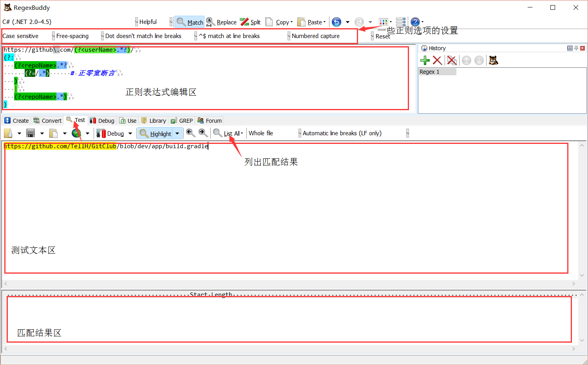The image size is (588, 365).
Task: Jump to next match magnifier icon
Action: click(203, 133)
